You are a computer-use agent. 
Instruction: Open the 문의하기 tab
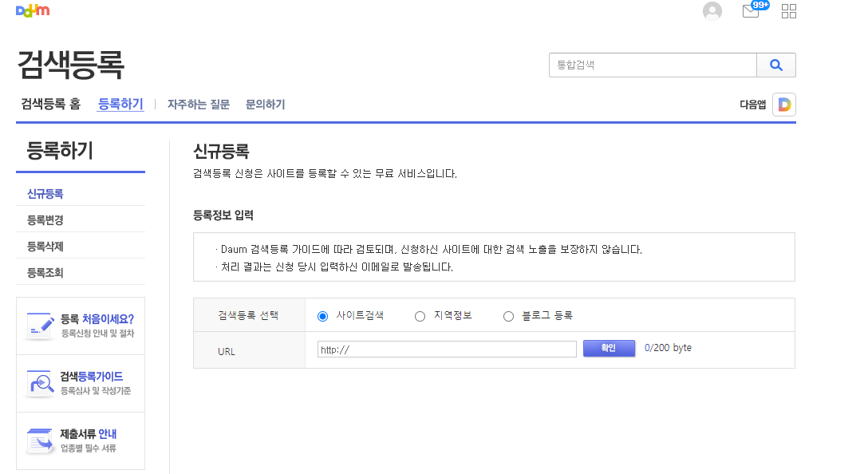265,104
